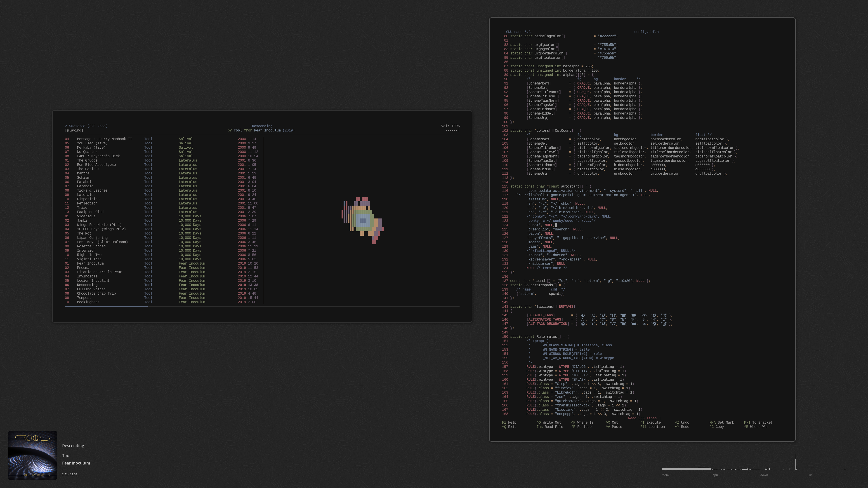Screen dimensions: 868x488
Task: Select the Invincible track row
Action: pos(162,276)
